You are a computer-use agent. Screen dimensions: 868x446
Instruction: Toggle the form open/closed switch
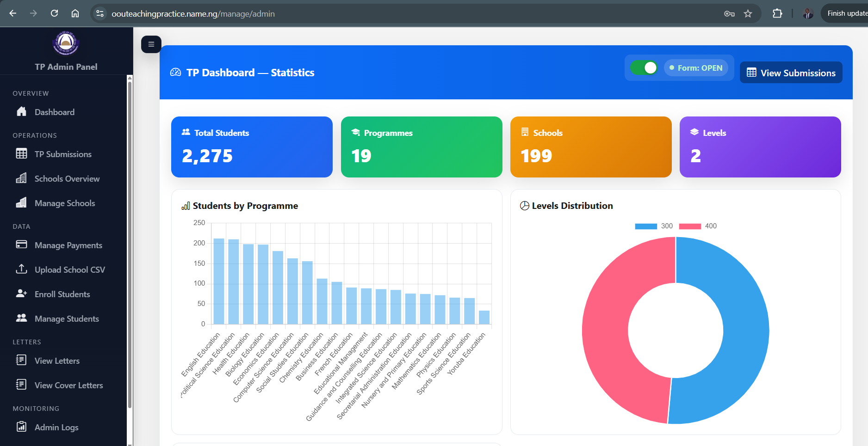pos(644,67)
